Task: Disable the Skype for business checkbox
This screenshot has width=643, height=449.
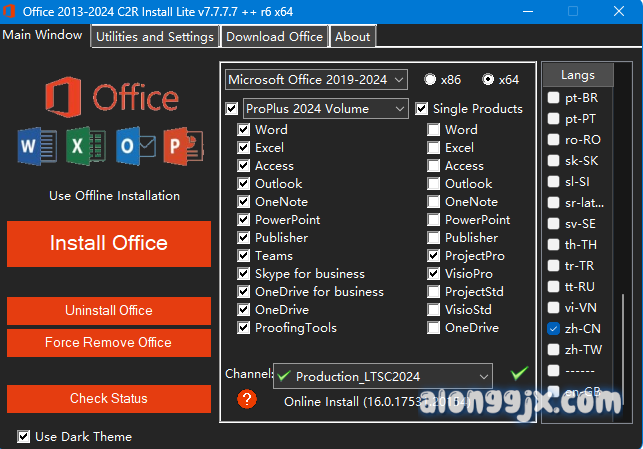Action: coord(244,274)
